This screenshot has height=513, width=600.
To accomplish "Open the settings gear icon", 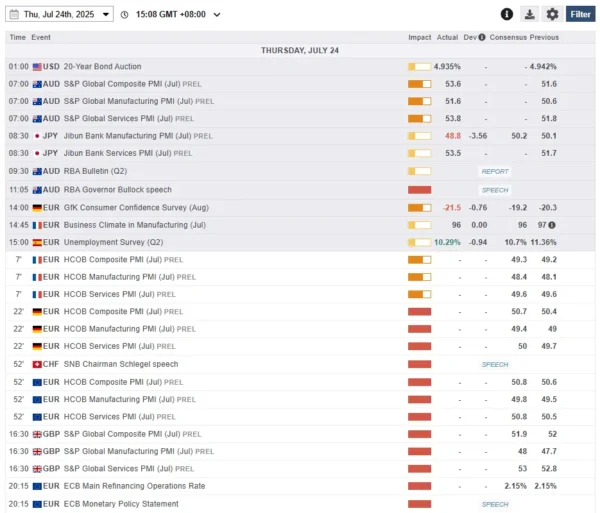I will tap(552, 14).
